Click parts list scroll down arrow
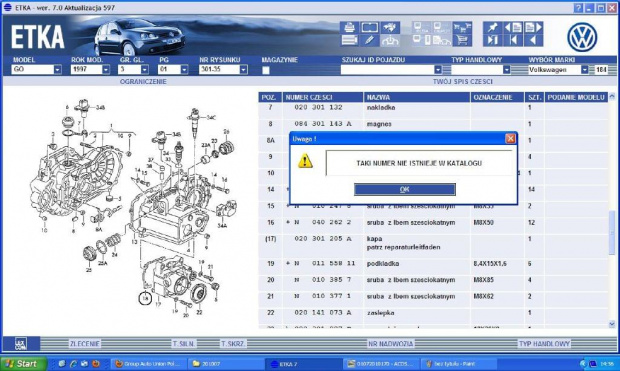The height and width of the screenshot is (371, 620). click(x=612, y=324)
